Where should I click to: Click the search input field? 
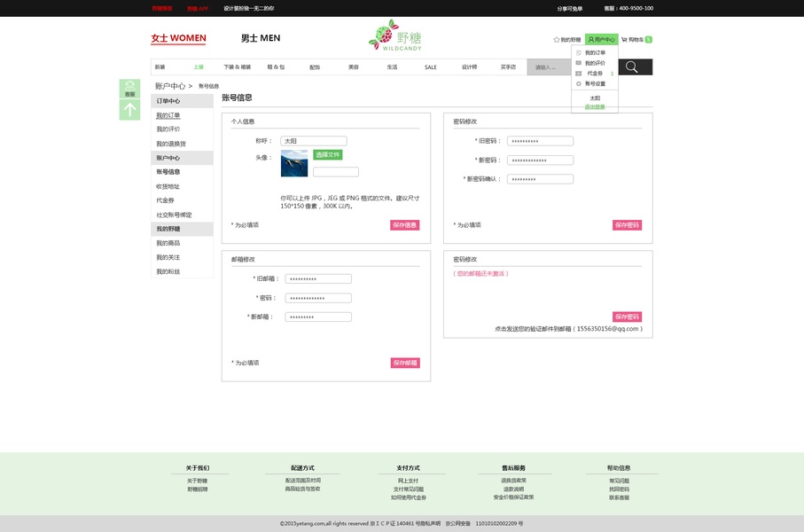pos(550,67)
